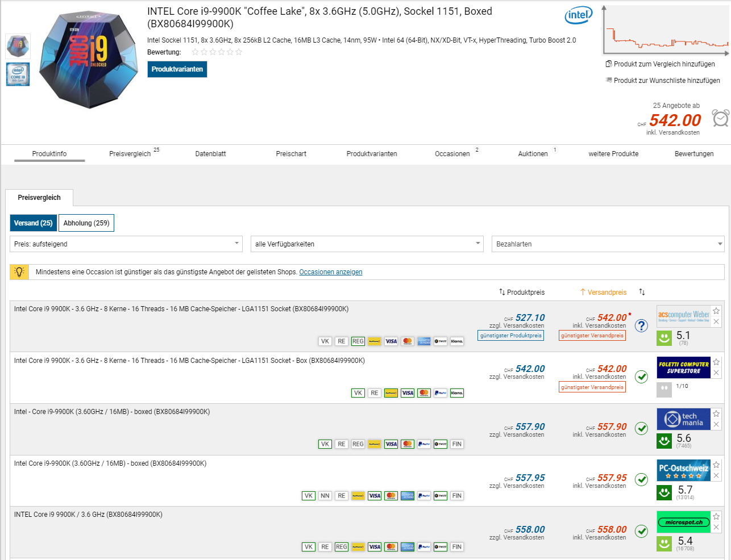Click green availability checkmark for techmania offer
The width and height of the screenshot is (731, 560).
pos(641,428)
